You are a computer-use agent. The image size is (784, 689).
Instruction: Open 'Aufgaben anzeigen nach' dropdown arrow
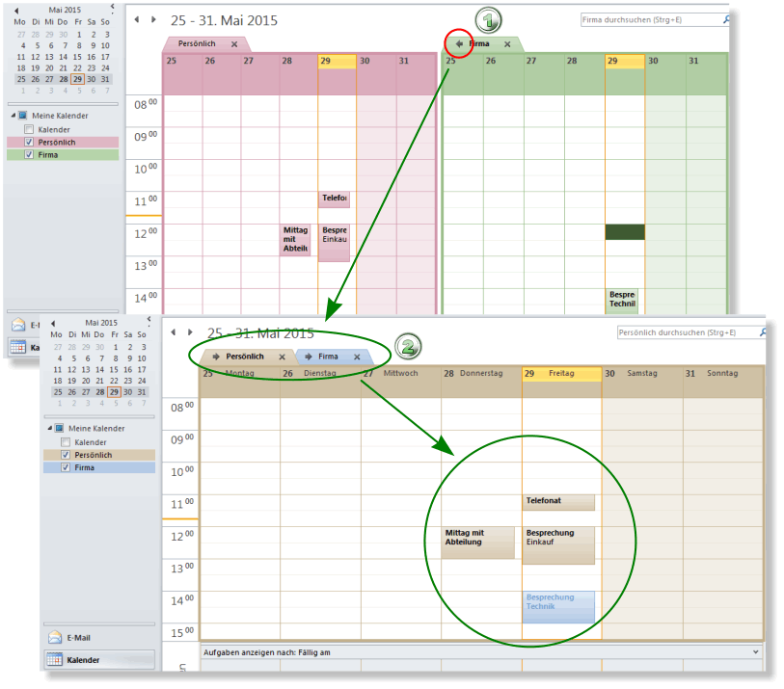(x=754, y=652)
